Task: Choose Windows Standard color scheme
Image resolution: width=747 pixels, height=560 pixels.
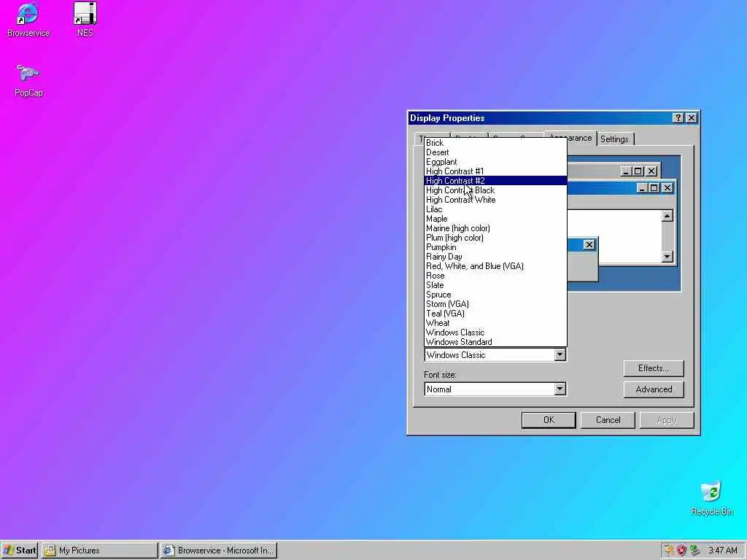Action: [495, 342]
